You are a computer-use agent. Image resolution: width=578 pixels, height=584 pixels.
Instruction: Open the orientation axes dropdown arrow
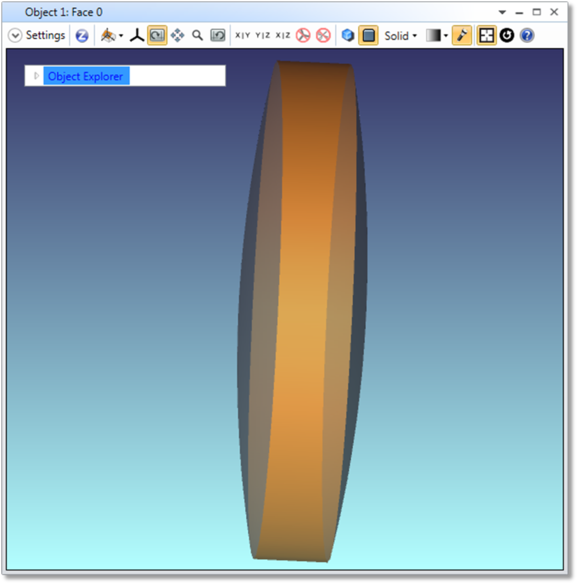pos(121,36)
